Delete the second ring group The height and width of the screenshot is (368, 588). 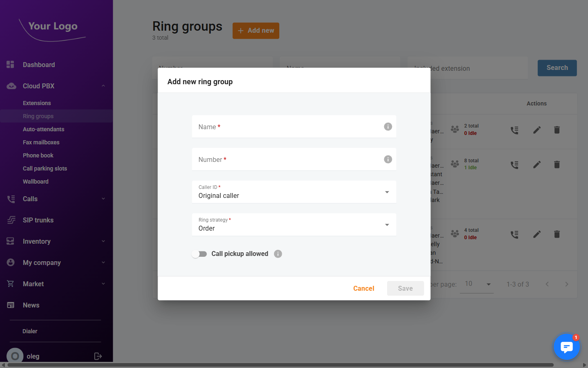point(557,164)
